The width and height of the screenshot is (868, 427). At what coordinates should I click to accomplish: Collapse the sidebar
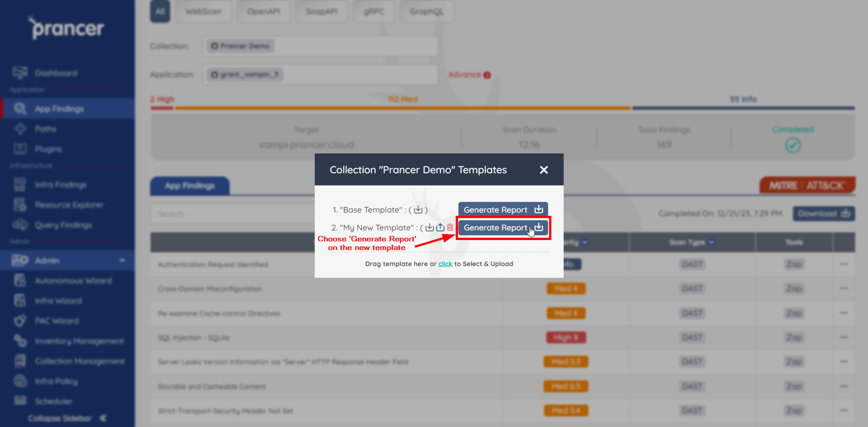67,418
